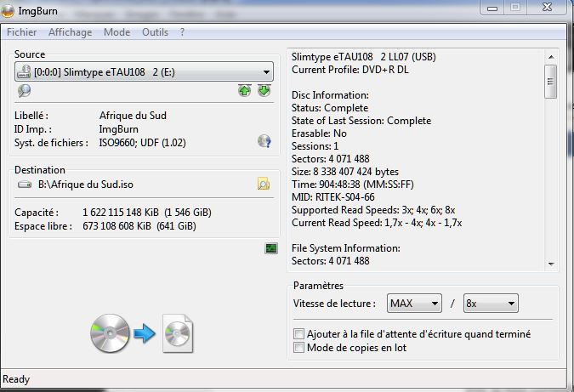The width and height of the screenshot is (574, 392).
Task: Click the 'Afrique du Sud' label value
Action: 133,116
